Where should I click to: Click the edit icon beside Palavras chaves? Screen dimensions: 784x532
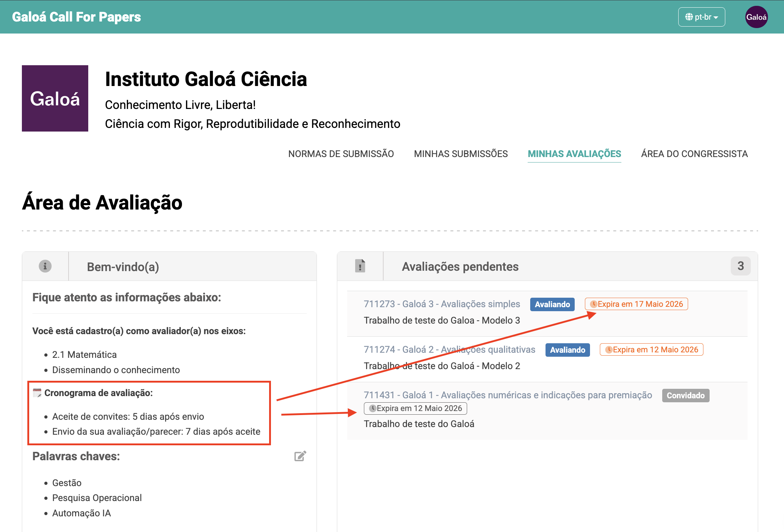click(x=300, y=456)
